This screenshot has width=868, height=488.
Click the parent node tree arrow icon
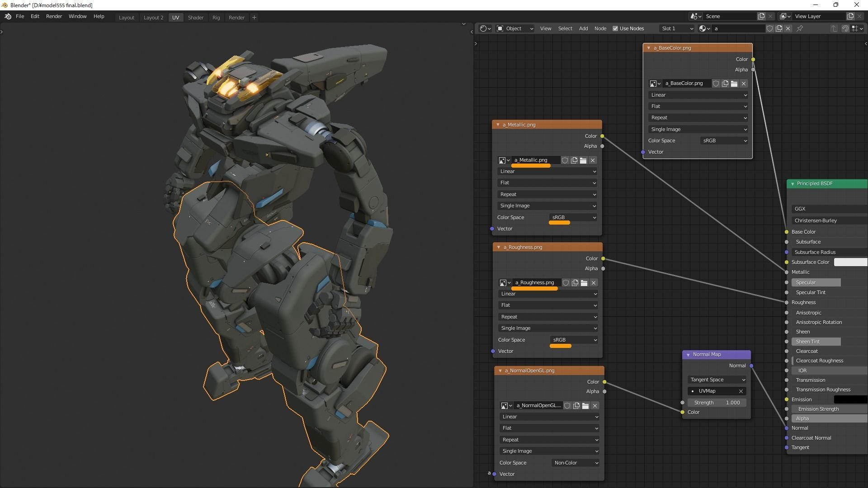pyautogui.click(x=834, y=28)
